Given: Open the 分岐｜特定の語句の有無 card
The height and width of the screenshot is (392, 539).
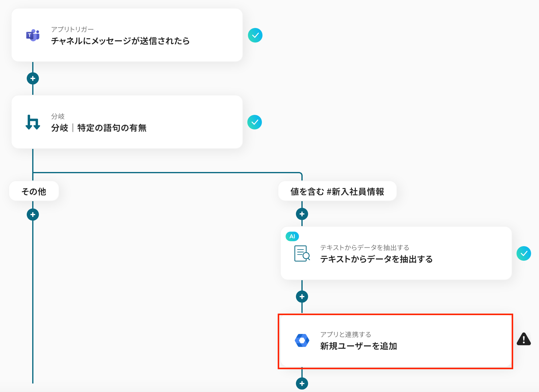Looking at the screenshot, I should (127, 122).
